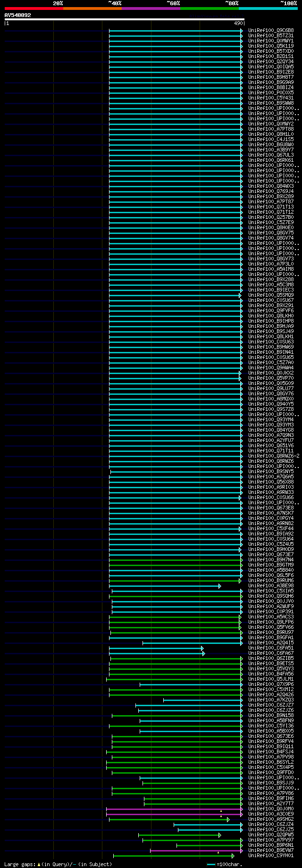Open hit UniRef100_P0C0X5
This screenshot has height=868, width=302.
[271, 92]
